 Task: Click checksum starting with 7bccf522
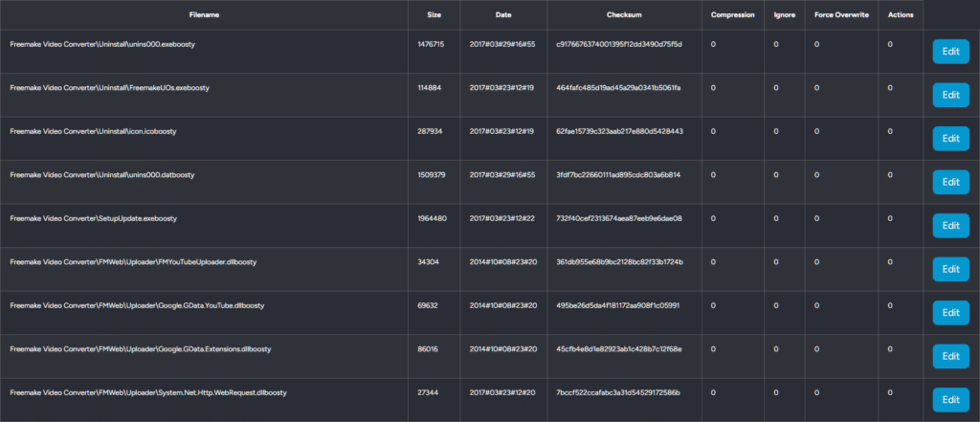click(x=618, y=392)
